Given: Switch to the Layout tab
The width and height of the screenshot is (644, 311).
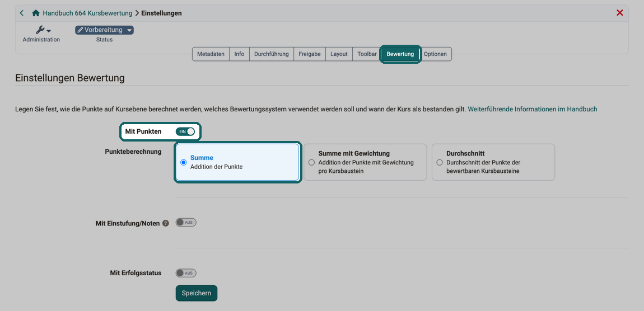Looking at the screenshot, I should click(339, 54).
